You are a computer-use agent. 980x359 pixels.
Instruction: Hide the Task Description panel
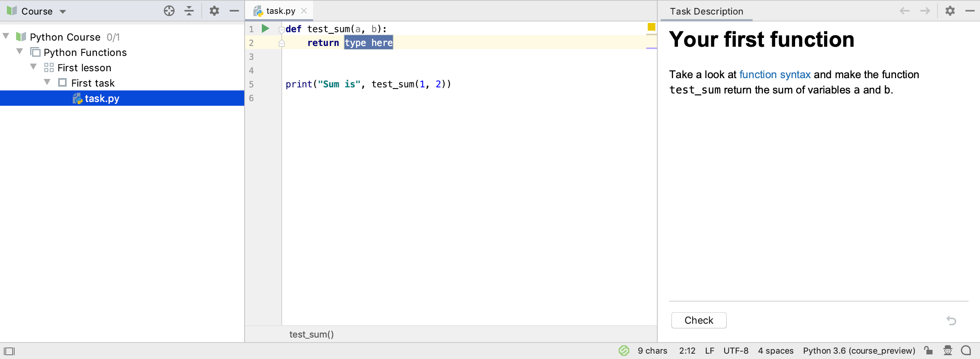(x=970, y=11)
